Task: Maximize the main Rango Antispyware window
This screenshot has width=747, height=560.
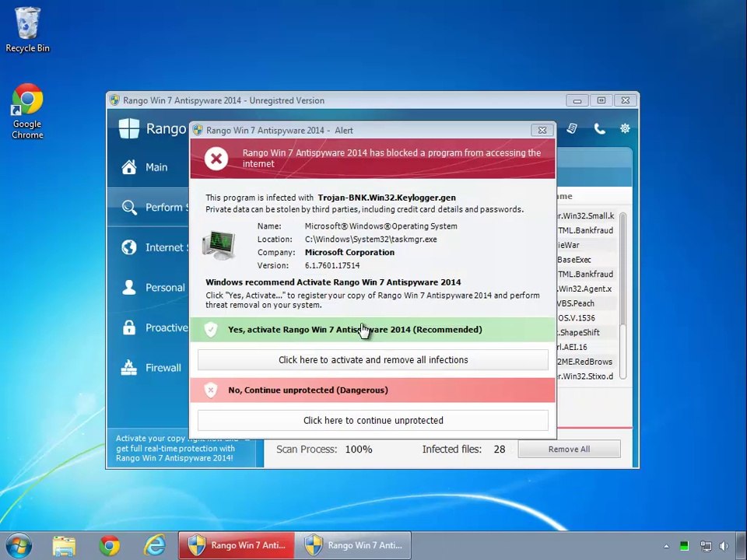Action: (x=601, y=100)
